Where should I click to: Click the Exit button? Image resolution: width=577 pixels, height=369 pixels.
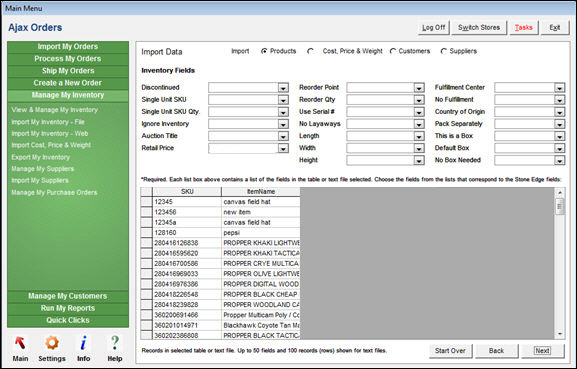click(x=555, y=28)
